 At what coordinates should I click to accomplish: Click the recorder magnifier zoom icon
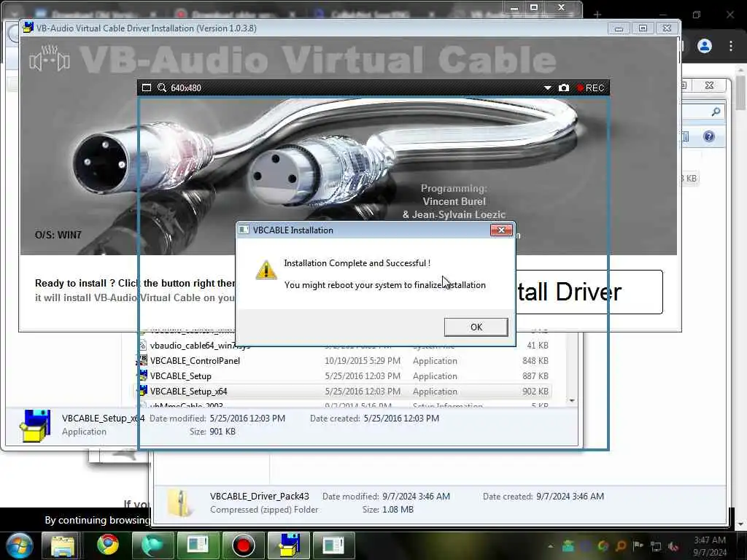tap(162, 87)
